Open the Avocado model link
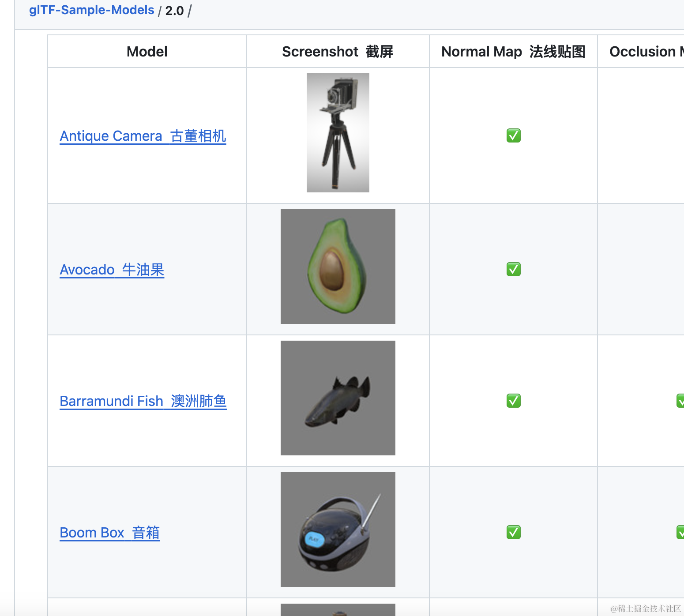 click(x=112, y=270)
